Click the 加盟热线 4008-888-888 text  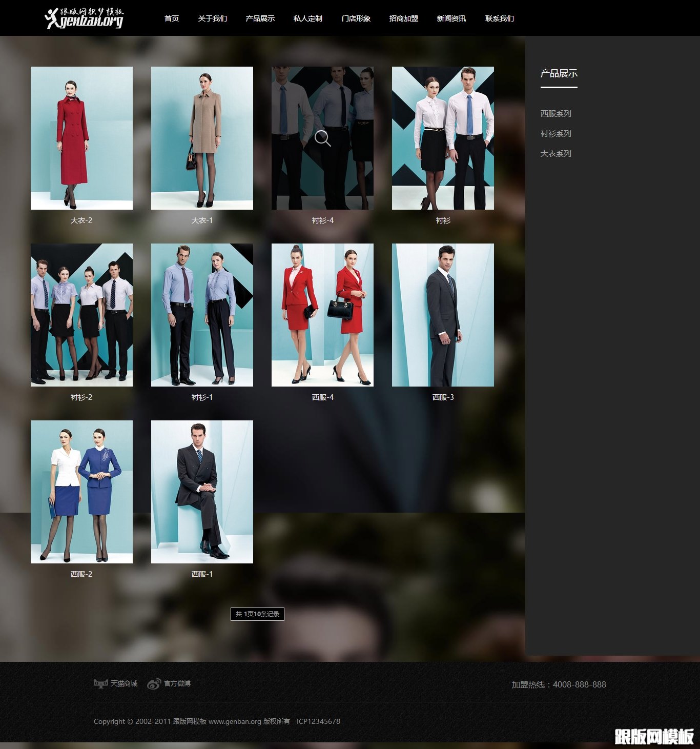pyautogui.click(x=559, y=684)
